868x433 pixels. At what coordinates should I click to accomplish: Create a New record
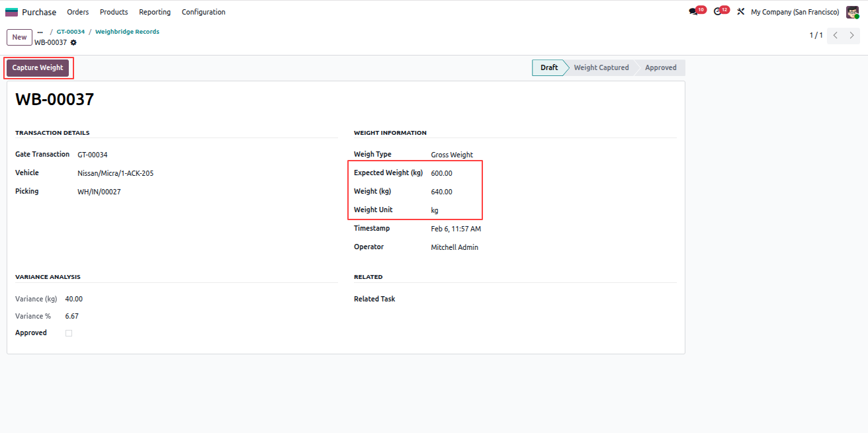(19, 37)
